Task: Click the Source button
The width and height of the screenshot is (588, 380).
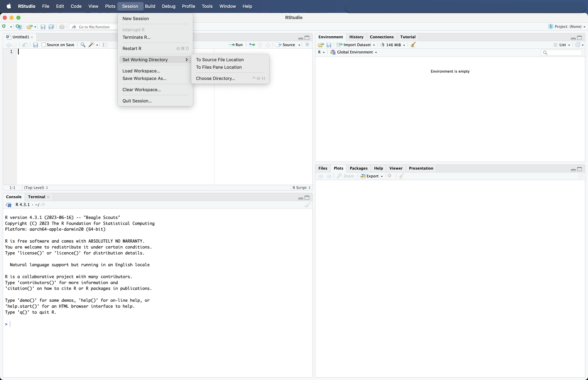Action: tap(286, 45)
